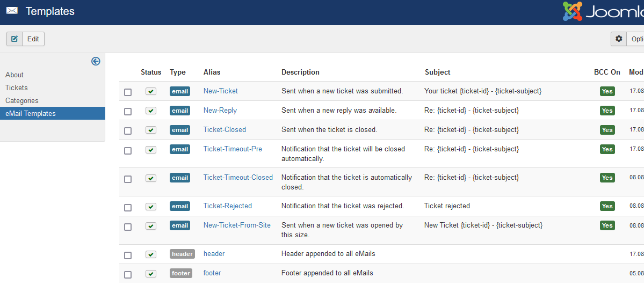This screenshot has height=285, width=644.
Task: Click the BCC Yes badge for New-Reply
Action: (607, 111)
